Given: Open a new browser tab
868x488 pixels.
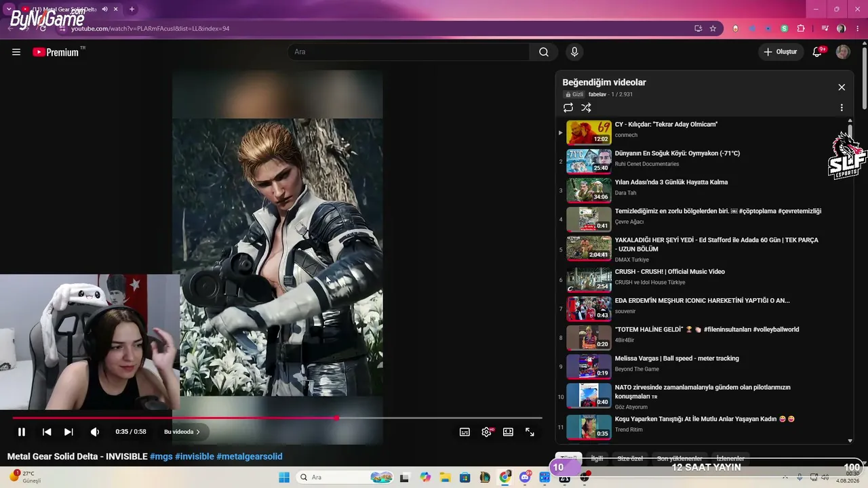Looking at the screenshot, I should coord(132,9).
